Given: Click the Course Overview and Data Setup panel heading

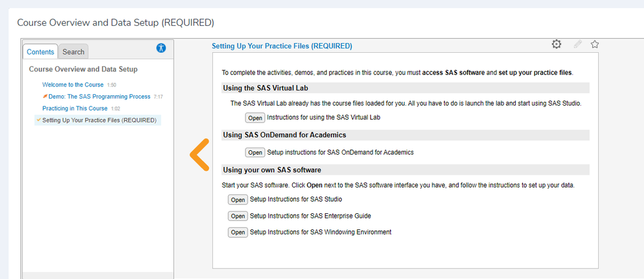Looking at the screenshot, I should [83, 69].
